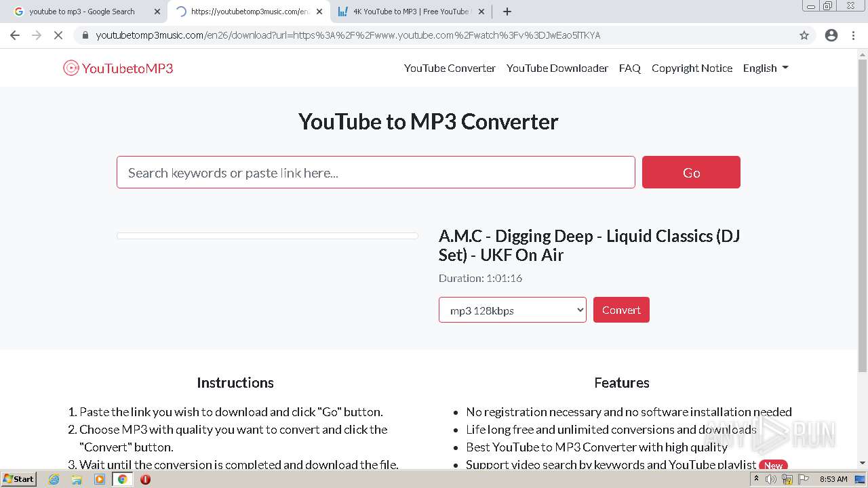Image resolution: width=868 pixels, height=488 pixels.
Task: Open YouTube Converter nav link
Action: pyautogui.click(x=450, y=68)
